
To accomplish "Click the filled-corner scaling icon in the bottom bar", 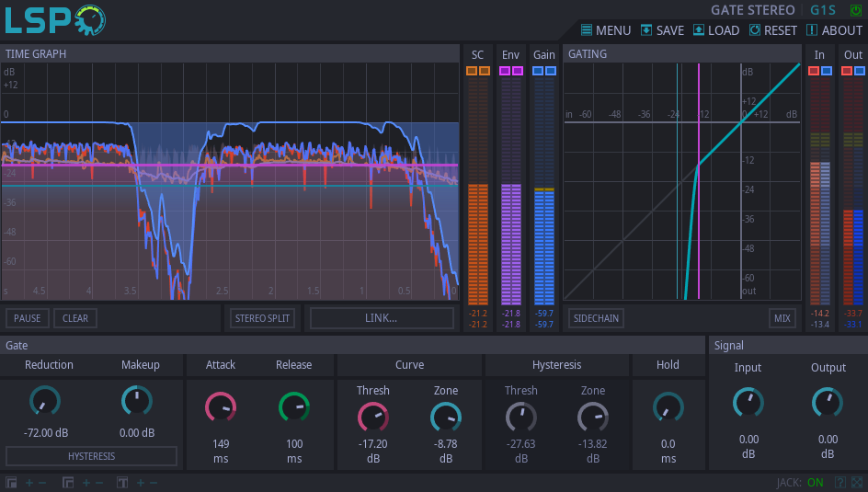I will (11, 483).
